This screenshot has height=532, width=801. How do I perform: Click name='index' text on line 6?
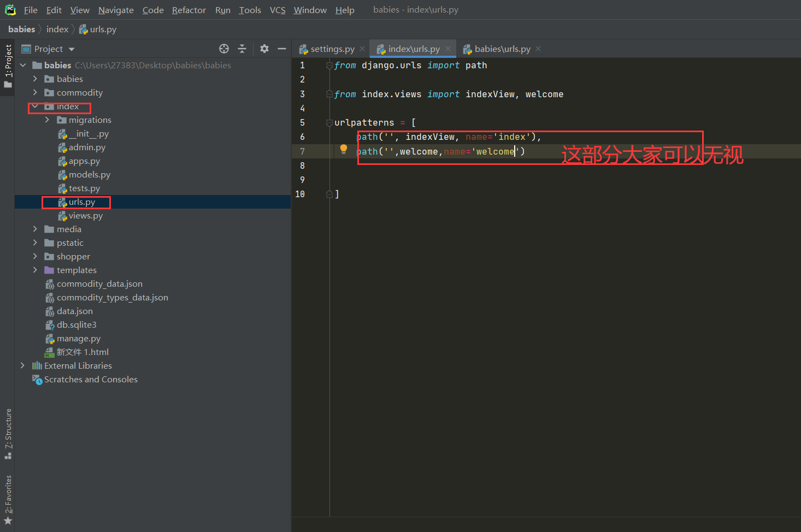click(x=498, y=137)
